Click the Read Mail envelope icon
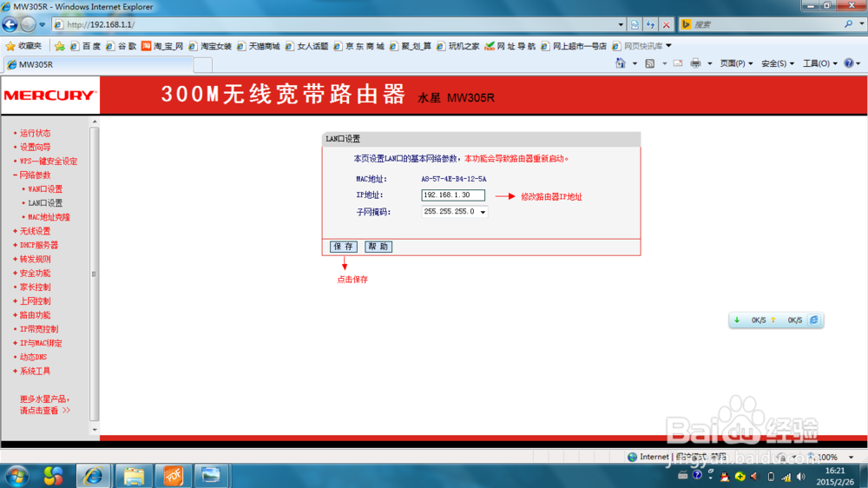 tap(678, 63)
